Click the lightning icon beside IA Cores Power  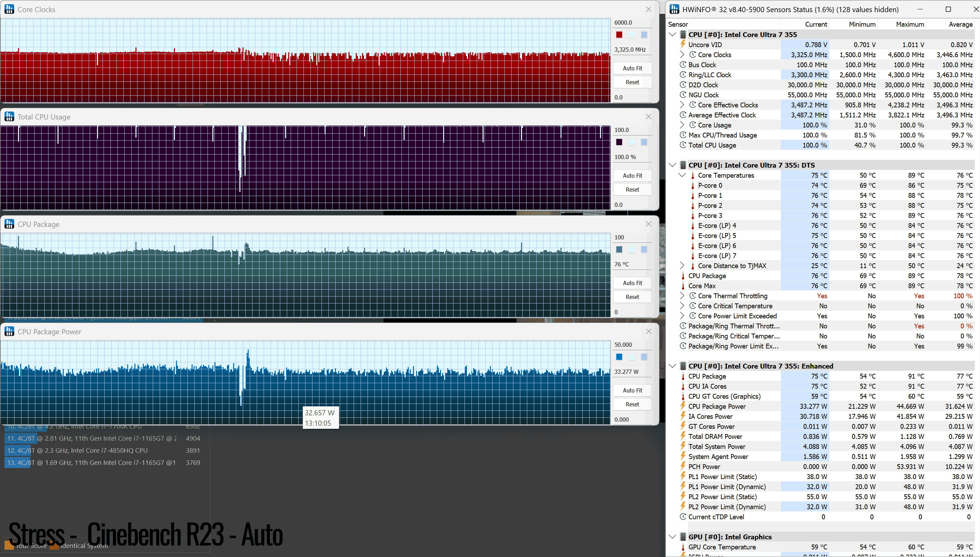(683, 416)
